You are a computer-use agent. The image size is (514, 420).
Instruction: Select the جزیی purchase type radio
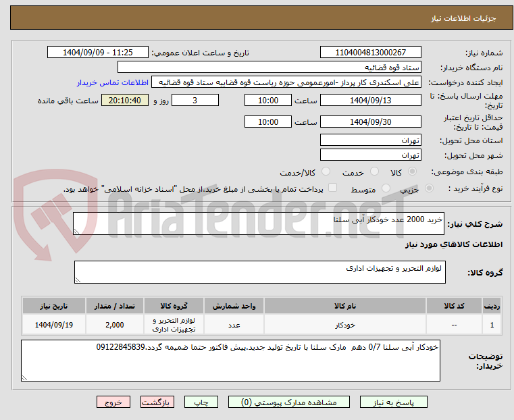click(429, 188)
